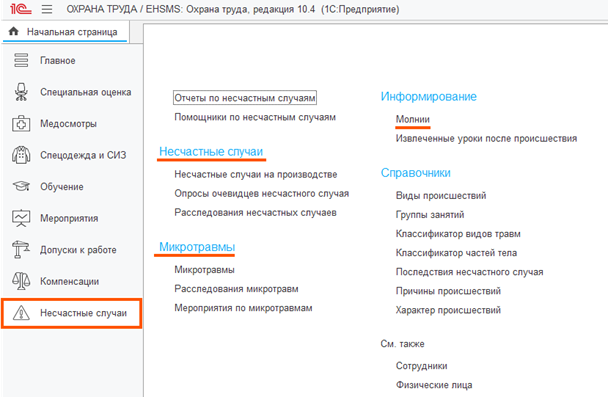Open Отчеты по несчастным случаям

[x=245, y=98]
